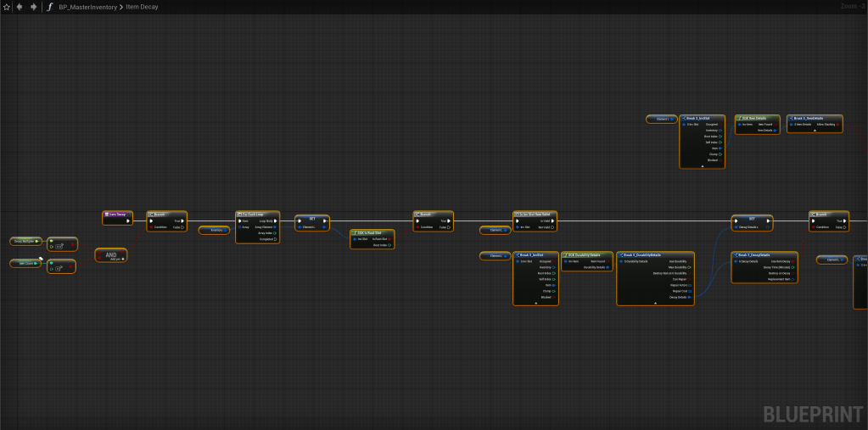Expand the Break S_ItemDetails node arrow
868x430 pixels.
pos(815,131)
